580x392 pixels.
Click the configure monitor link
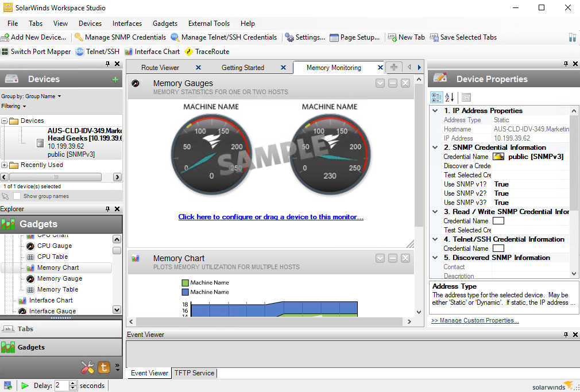point(270,217)
